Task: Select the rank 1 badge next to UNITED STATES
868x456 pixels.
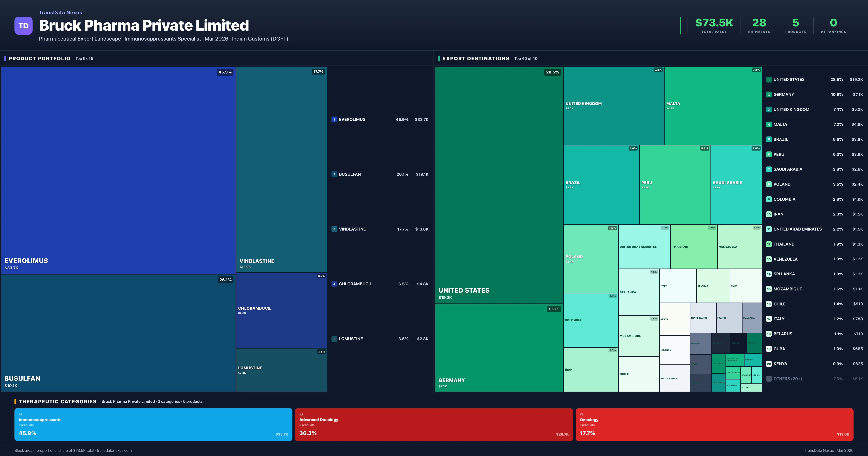Action: click(x=769, y=80)
